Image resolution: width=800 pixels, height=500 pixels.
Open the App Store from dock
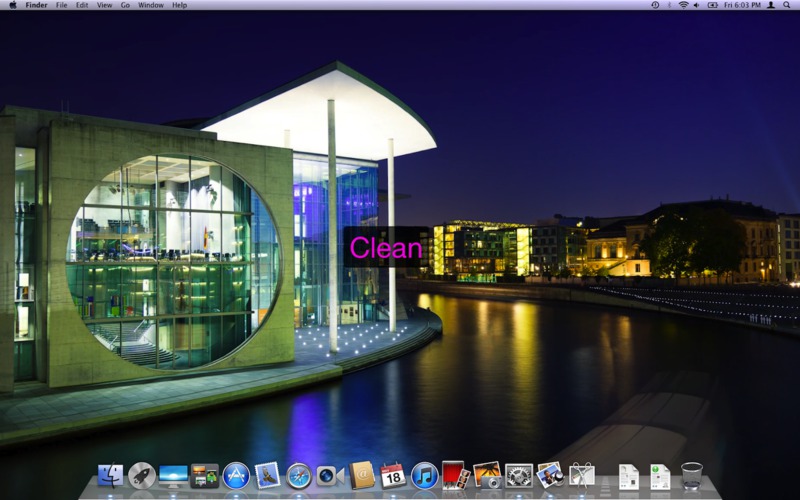(236, 475)
